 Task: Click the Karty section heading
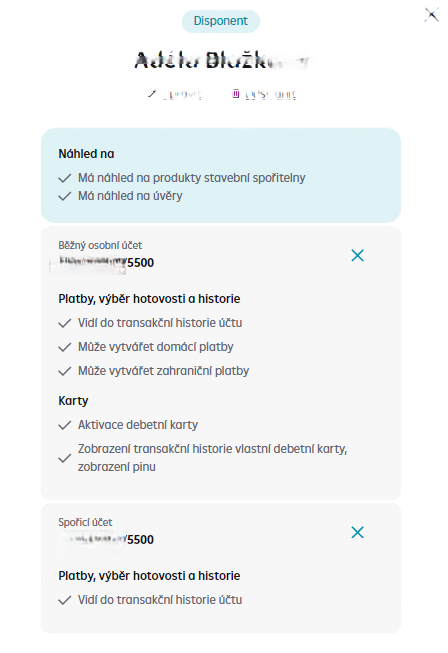(73, 401)
